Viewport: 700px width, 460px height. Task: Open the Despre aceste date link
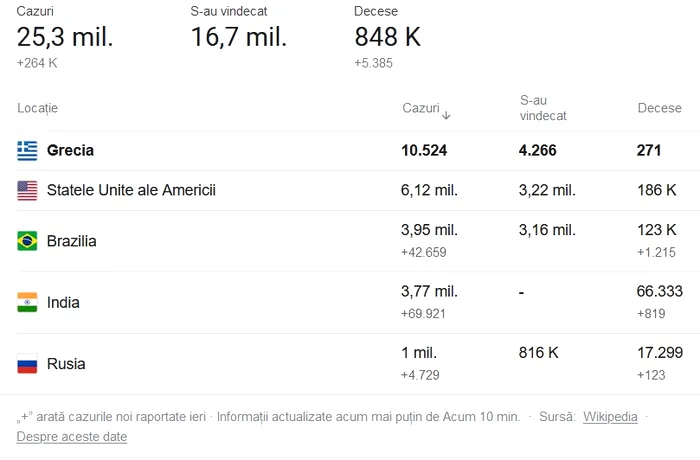72,437
